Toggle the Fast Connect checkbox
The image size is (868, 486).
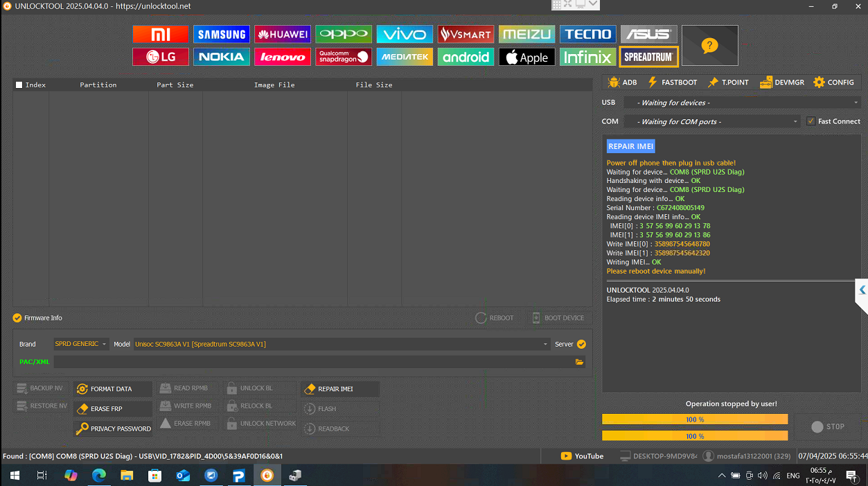pos(811,121)
